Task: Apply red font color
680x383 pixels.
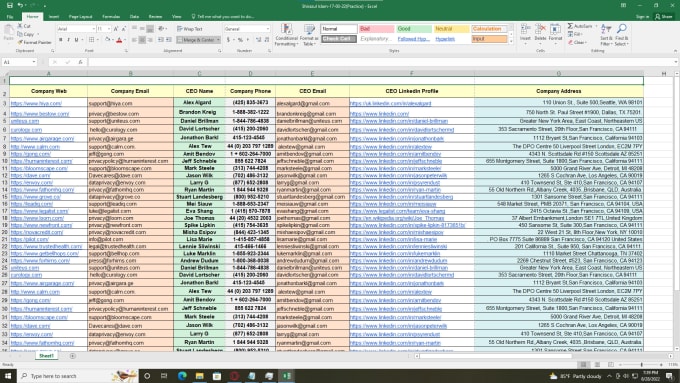Action: coord(119,40)
